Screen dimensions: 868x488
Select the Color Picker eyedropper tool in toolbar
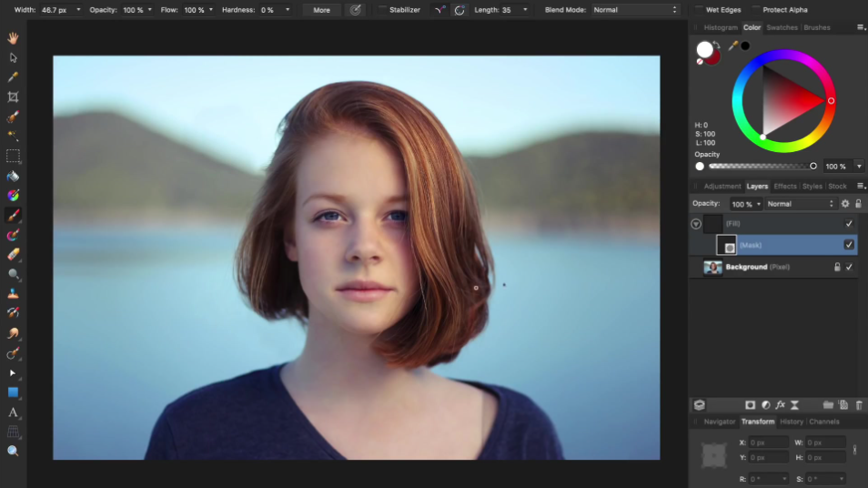[13, 77]
